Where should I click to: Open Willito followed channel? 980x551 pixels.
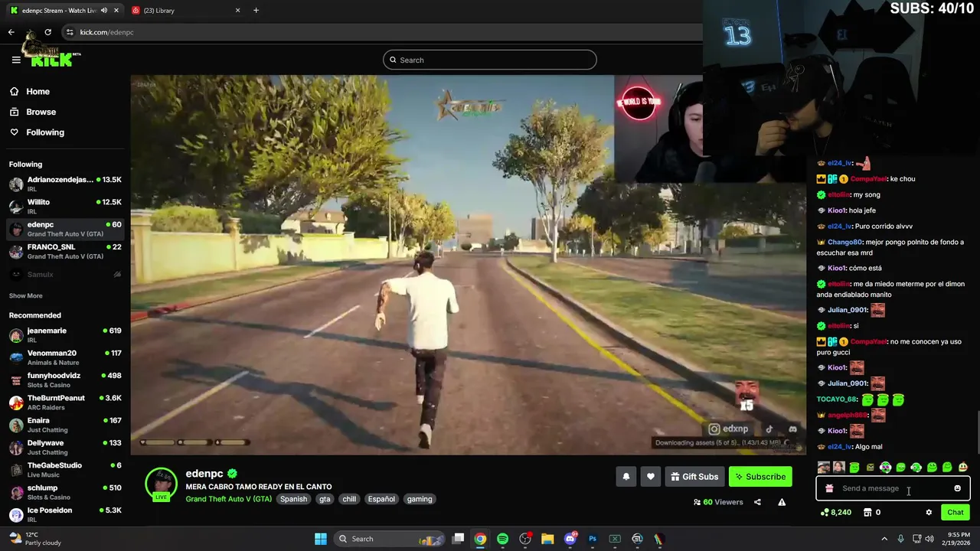[65, 206]
